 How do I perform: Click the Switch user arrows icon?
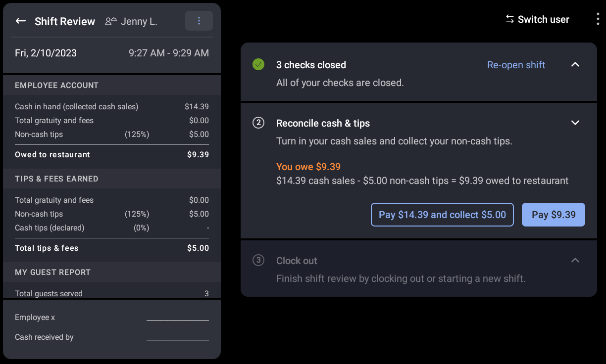509,19
